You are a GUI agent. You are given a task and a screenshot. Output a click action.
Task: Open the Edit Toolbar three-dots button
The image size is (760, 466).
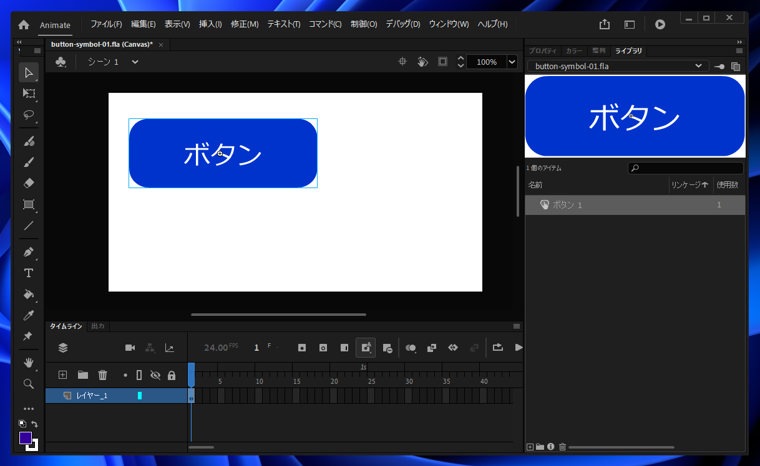(29, 409)
